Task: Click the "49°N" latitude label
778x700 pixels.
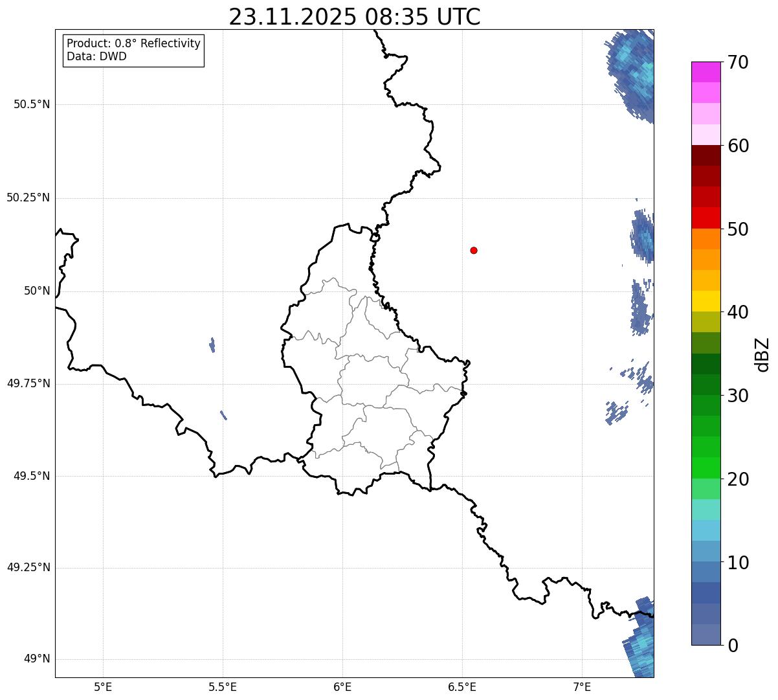Action: point(37,659)
